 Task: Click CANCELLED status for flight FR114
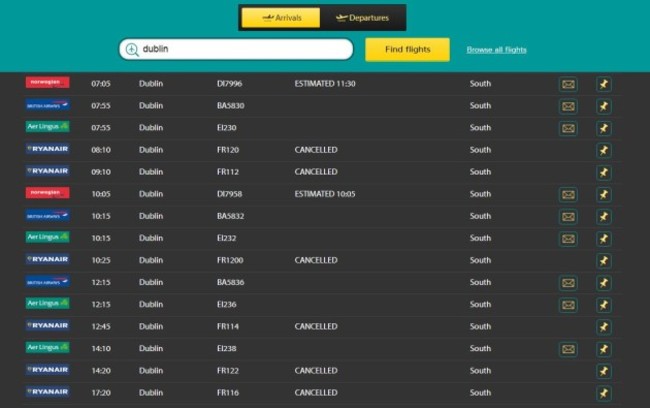[316, 327]
